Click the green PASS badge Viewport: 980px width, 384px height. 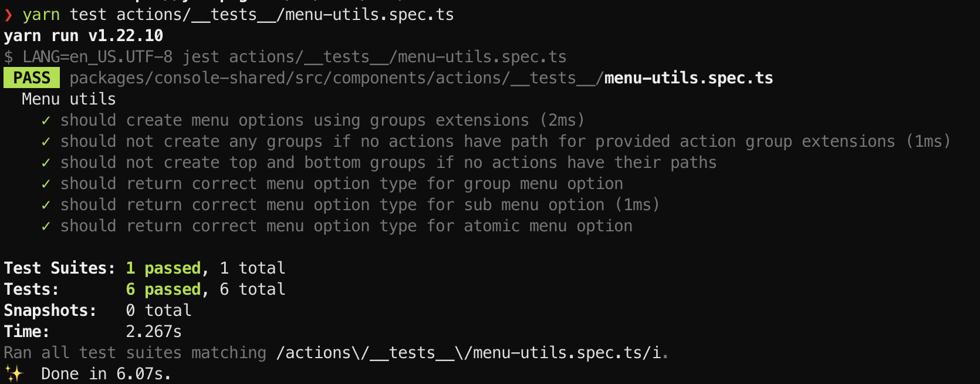coord(32,78)
